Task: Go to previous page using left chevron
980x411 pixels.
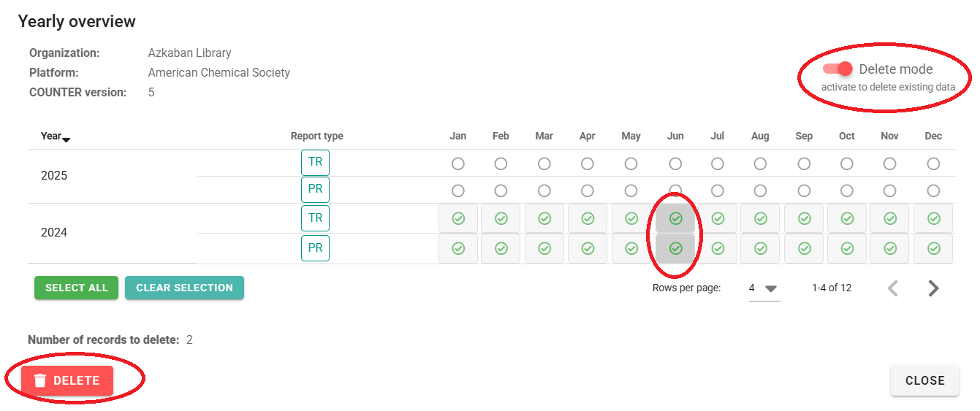Action: point(892,288)
